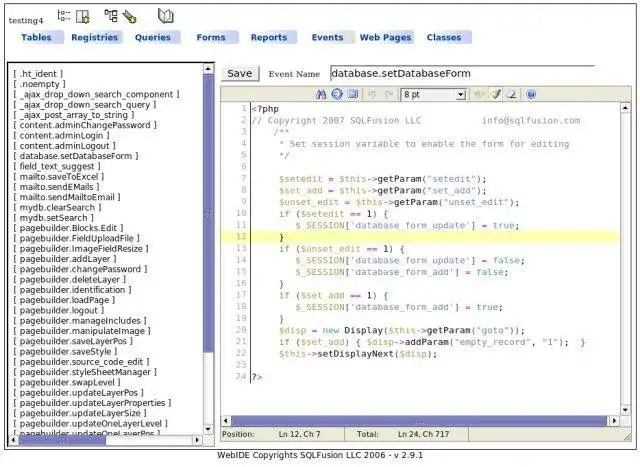
Task: Click event list horizontal scroll right arrow
Action: tap(198, 440)
